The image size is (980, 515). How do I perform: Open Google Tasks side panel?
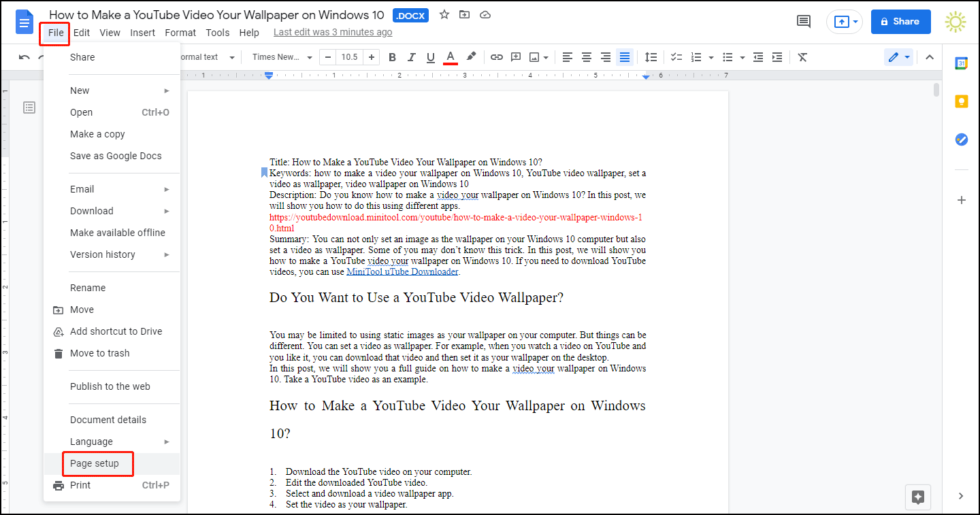[961, 139]
